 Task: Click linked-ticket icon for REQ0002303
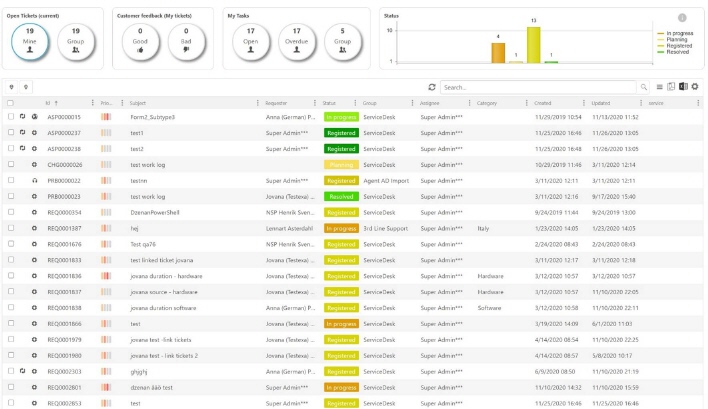22,371
